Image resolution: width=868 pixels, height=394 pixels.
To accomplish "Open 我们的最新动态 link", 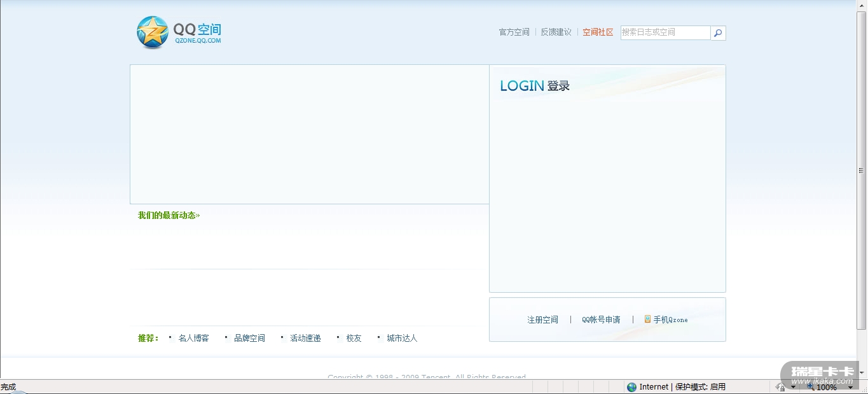I will [169, 215].
